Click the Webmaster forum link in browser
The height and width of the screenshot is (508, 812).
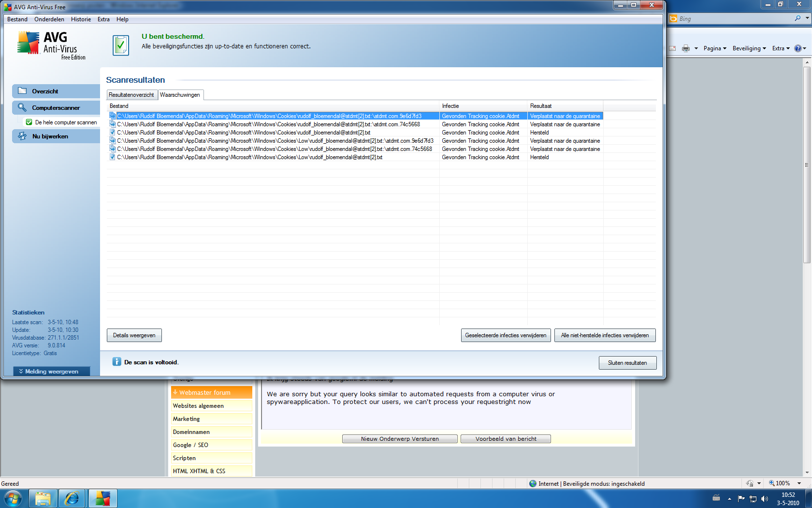pos(212,392)
